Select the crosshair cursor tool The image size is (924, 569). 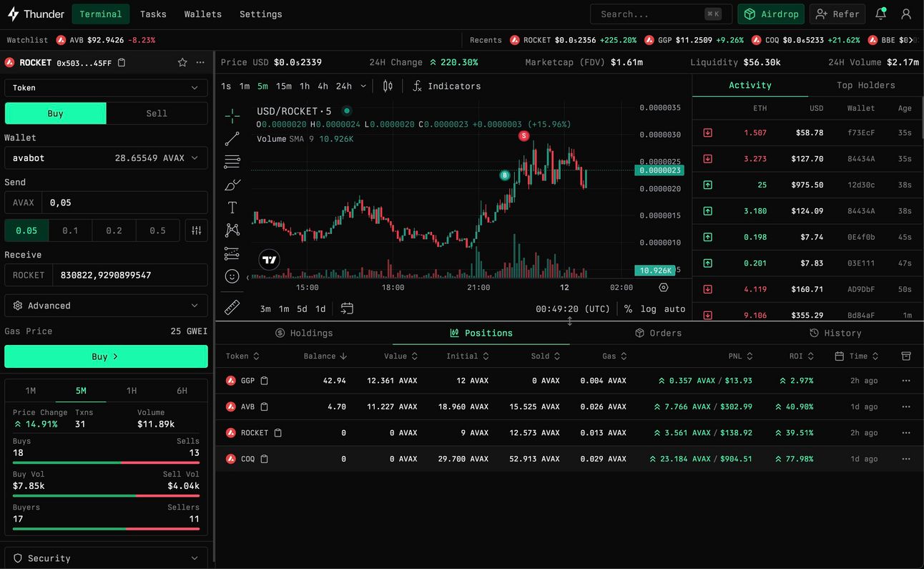[x=232, y=116]
